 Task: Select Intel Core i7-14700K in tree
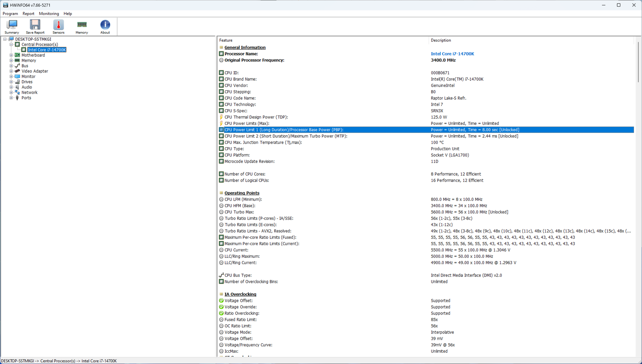(47, 50)
